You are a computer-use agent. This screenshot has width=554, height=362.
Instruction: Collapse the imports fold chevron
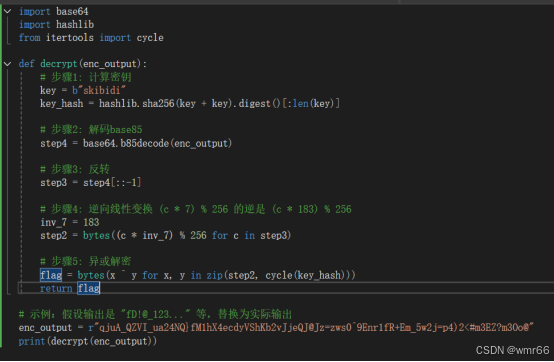(7, 11)
